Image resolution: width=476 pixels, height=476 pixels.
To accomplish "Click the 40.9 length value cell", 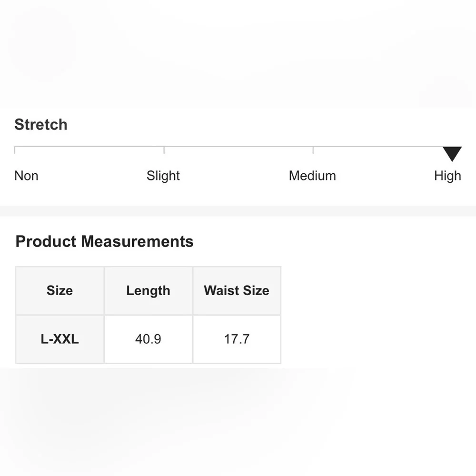I will (x=148, y=339).
